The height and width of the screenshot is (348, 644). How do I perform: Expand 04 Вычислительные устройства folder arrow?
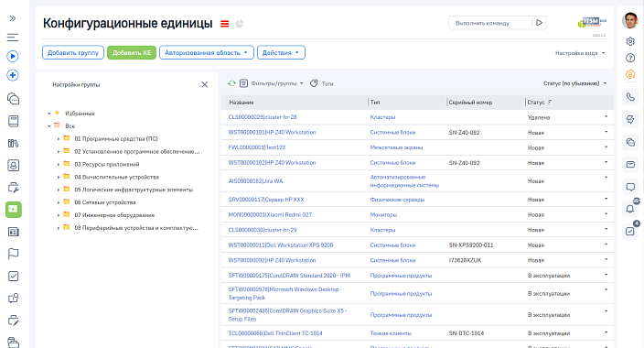(59, 178)
